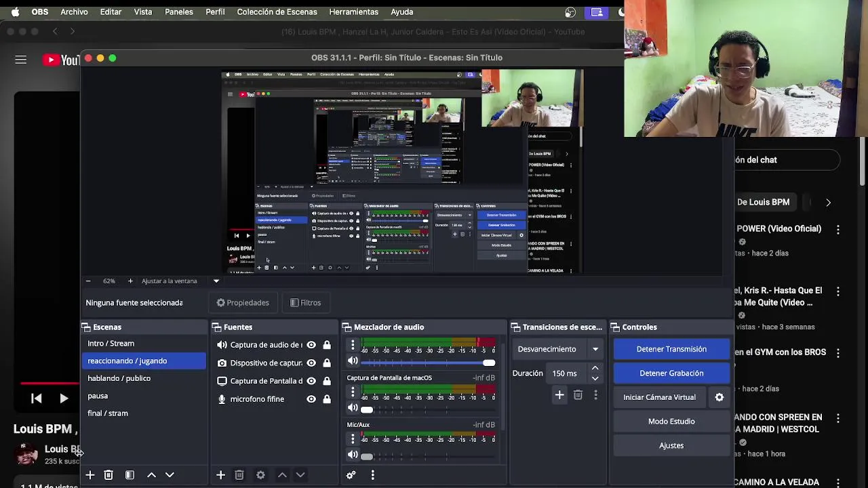Viewport: 868px width, 488px height.
Task: Show next YouTube filter chips with chevron
Action: click(x=828, y=202)
